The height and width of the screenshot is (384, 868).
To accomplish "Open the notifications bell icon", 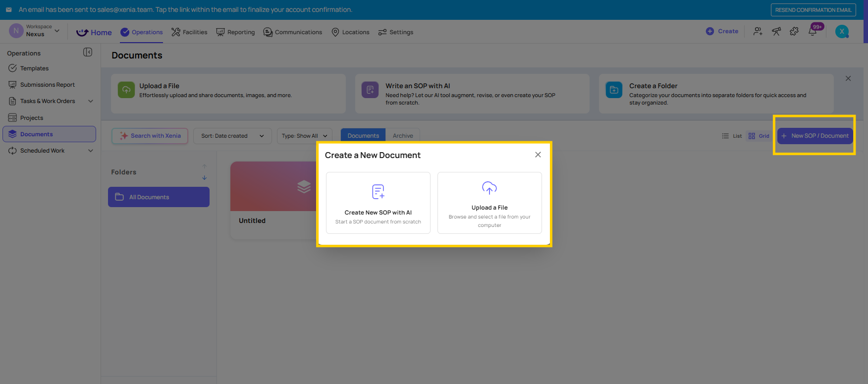I will (813, 31).
